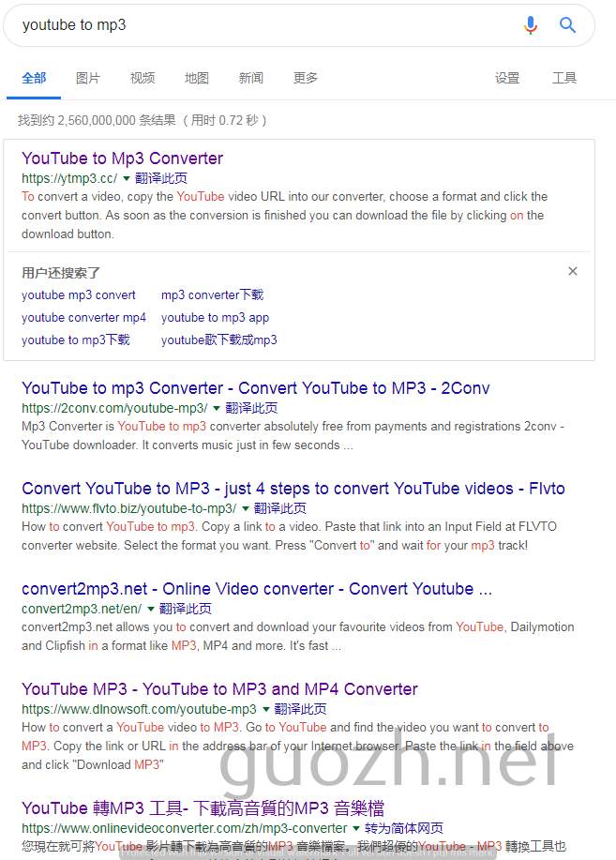Image resolution: width=616 pixels, height=860 pixels.
Task: Click related search youtube to mp3 app
Action: click(215, 318)
